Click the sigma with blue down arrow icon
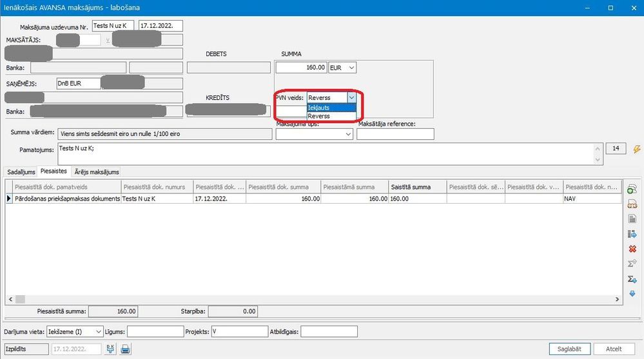This screenshot has height=359, width=644. click(x=632, y=279)
